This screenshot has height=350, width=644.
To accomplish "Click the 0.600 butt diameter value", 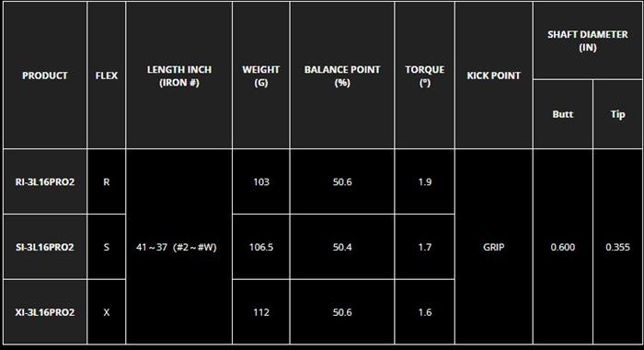I will pyautogui.click(x=563, y=247).
